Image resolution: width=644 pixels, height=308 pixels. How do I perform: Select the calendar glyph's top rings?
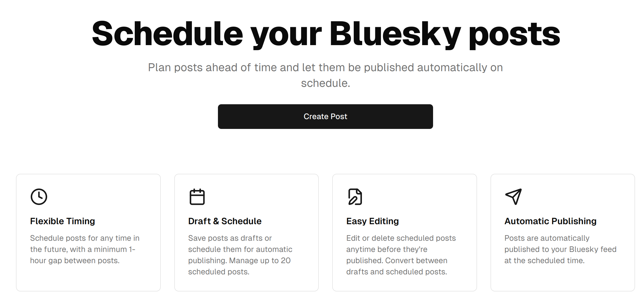[x=197, y=191]
